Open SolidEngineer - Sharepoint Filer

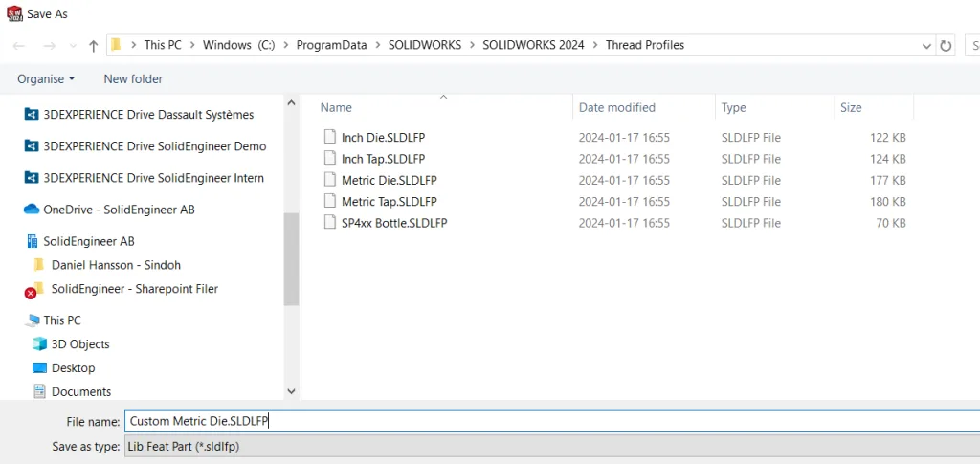[134, 289]
